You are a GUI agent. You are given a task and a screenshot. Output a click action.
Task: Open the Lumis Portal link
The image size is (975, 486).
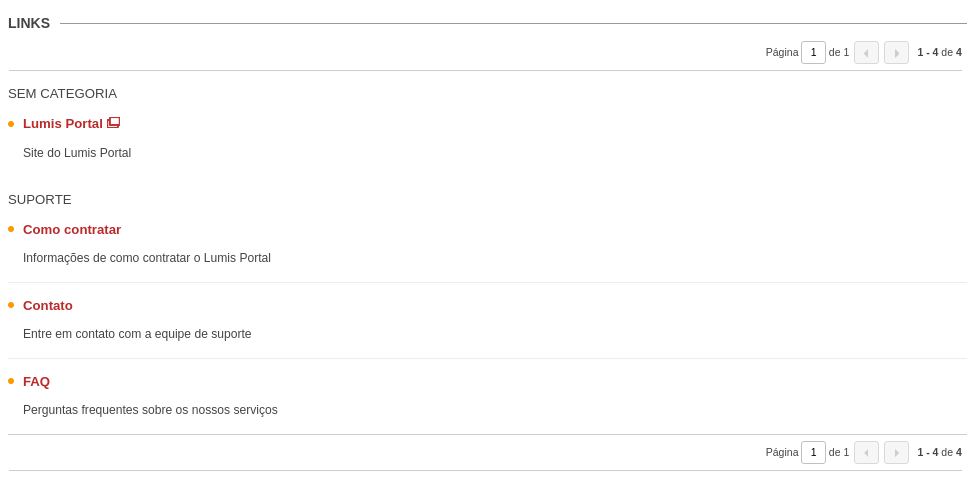coord(63,124)
